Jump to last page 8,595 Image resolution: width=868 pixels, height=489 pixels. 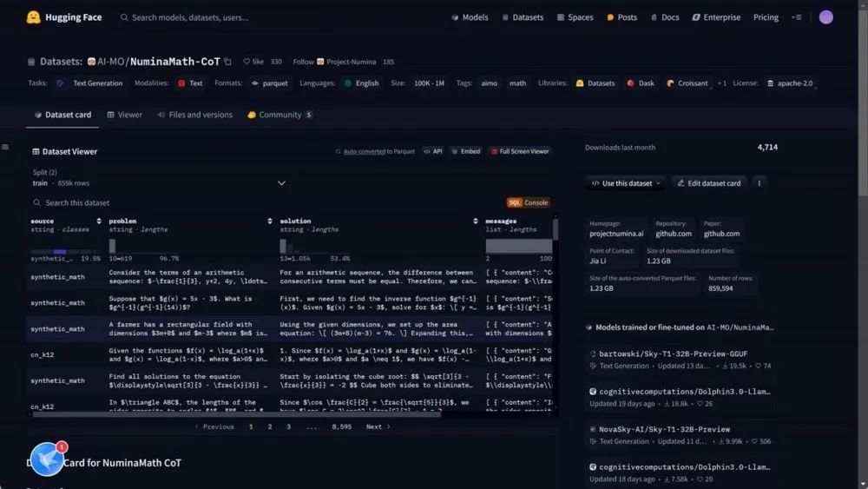341,427
